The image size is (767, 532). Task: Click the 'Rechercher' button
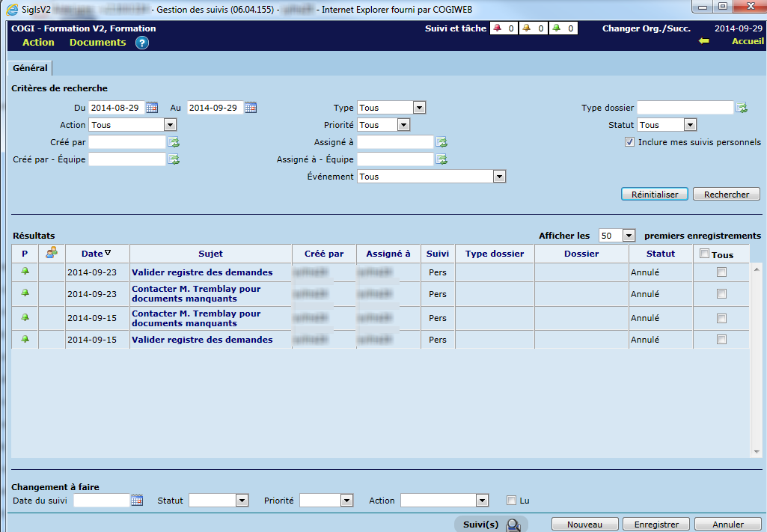pos(726,195)
